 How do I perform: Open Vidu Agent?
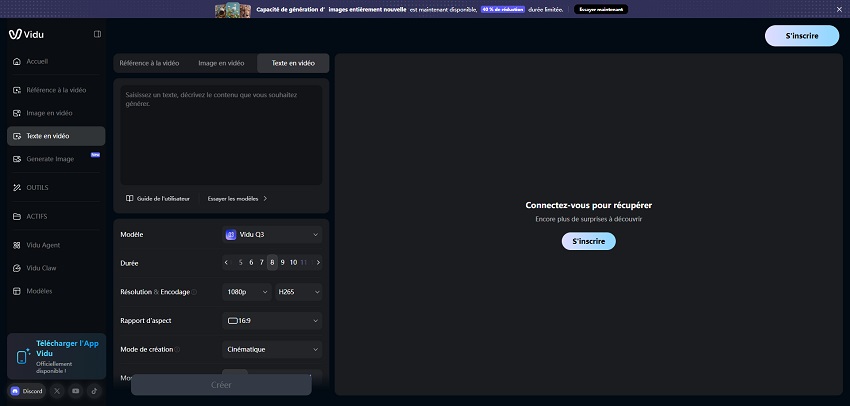56,245
